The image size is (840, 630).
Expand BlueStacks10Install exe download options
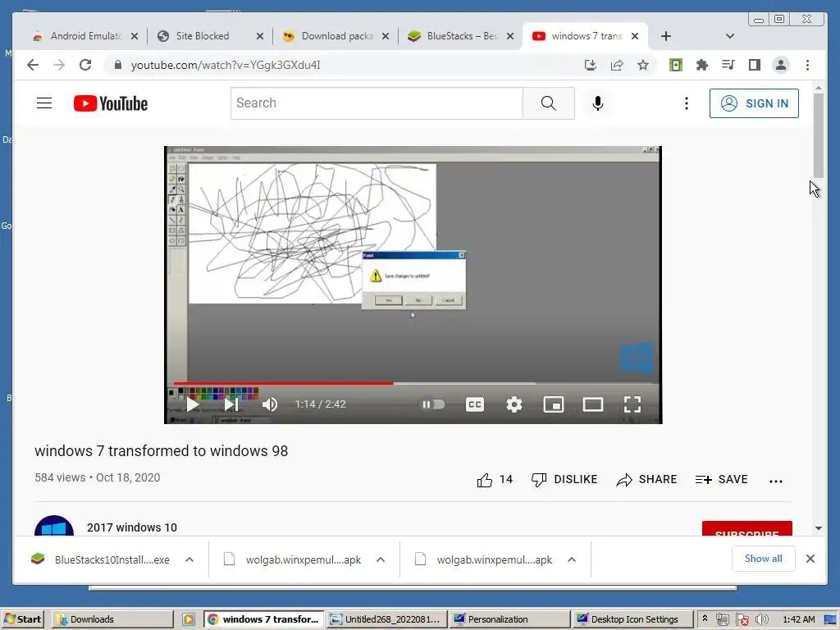(189, 559)
